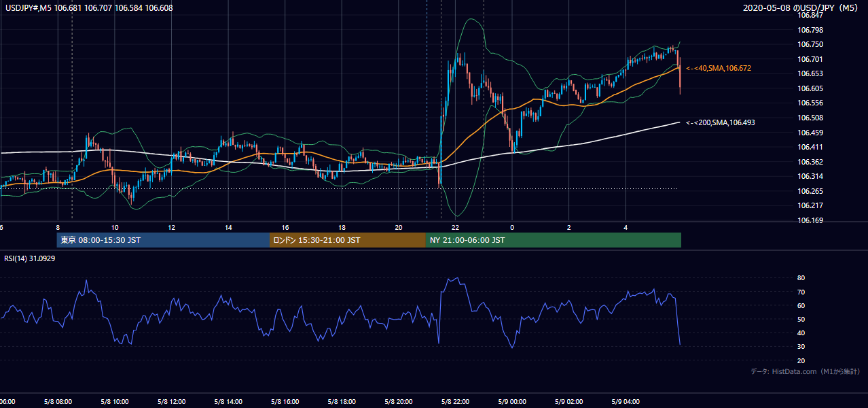Image resolution: width=868 pixels, height=408 pixels.
Task: Click the RSI 40 level label
Action: click(x=801, y=333)
